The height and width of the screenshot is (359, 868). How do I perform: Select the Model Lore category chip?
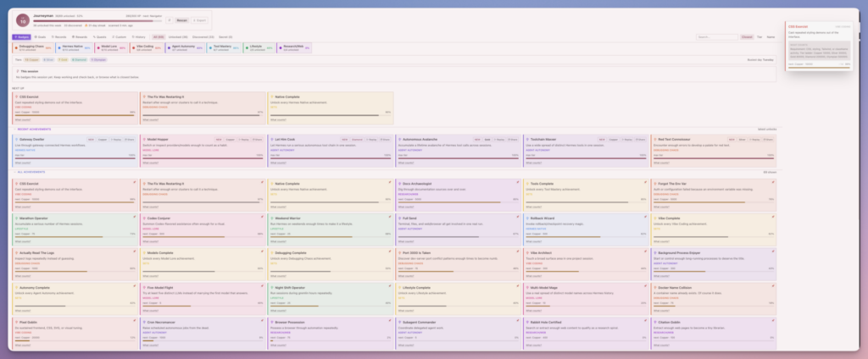pyautogui.click(x=111, y=48)
